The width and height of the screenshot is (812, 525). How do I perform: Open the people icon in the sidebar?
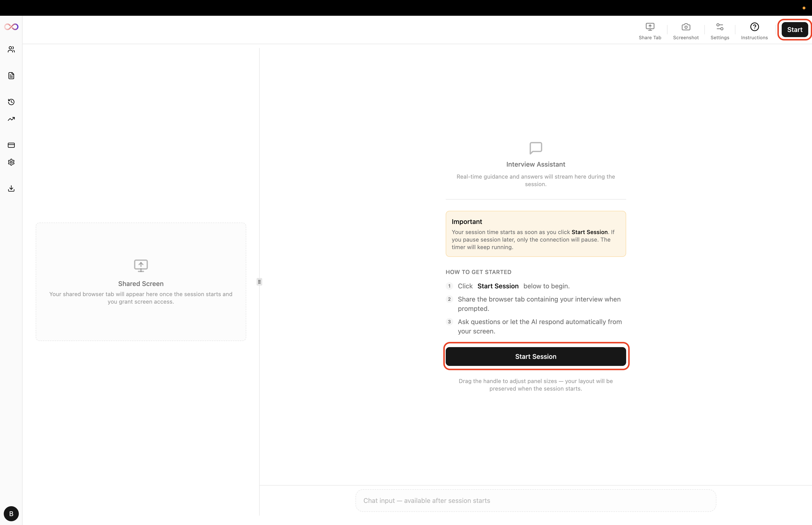(11, 49)
